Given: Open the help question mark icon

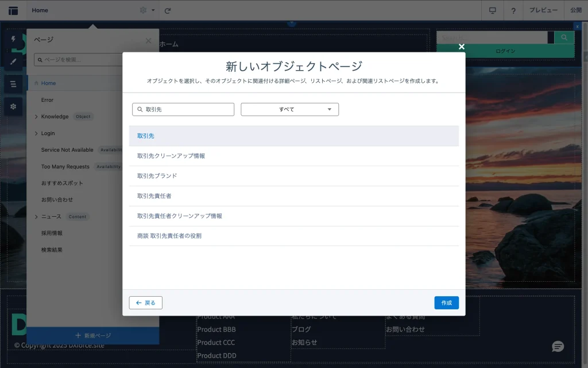Looking at the screenshot, I should (513, 10).
